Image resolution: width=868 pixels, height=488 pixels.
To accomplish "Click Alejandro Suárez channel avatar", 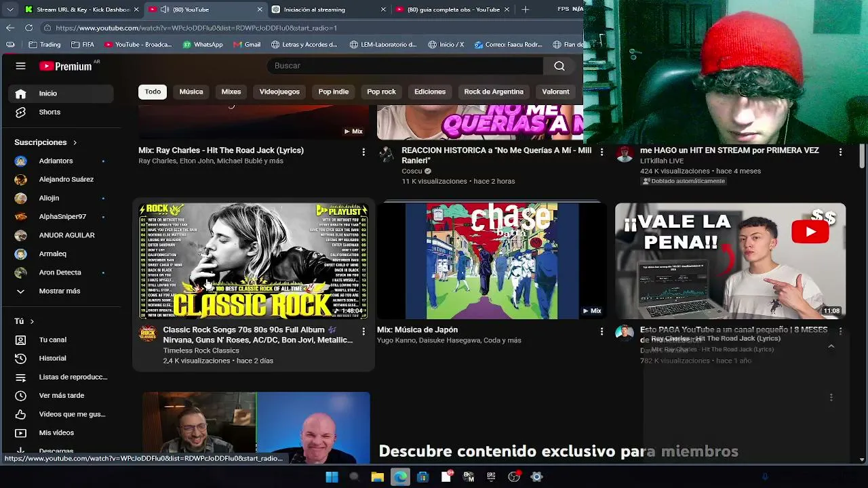I will (21, 180).
